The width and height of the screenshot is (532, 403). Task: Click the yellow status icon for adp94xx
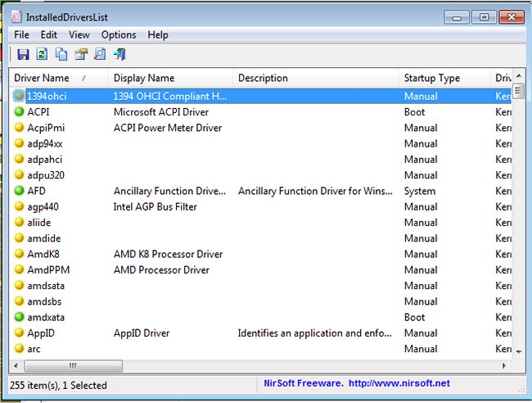click(19, 143)
